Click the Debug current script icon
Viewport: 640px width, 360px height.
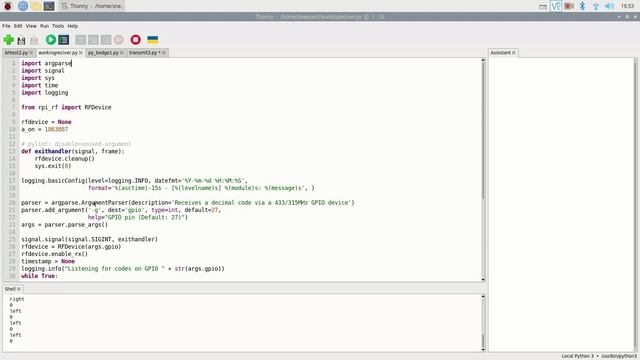64,40
